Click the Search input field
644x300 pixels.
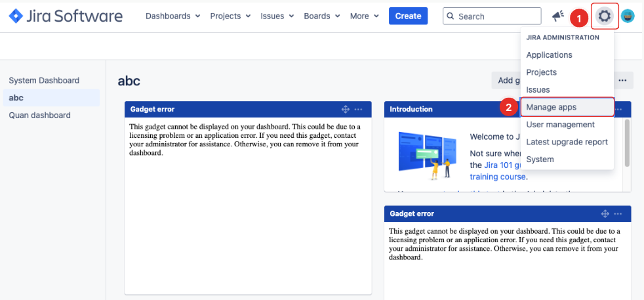(497, 16)
